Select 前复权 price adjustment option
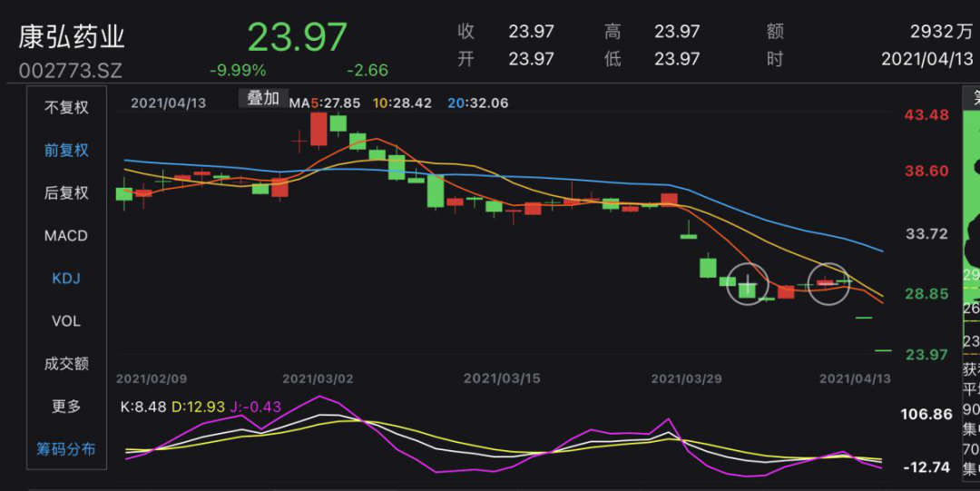Image resolution: width=980 pixels, height=491 pixels. (66, 150)
